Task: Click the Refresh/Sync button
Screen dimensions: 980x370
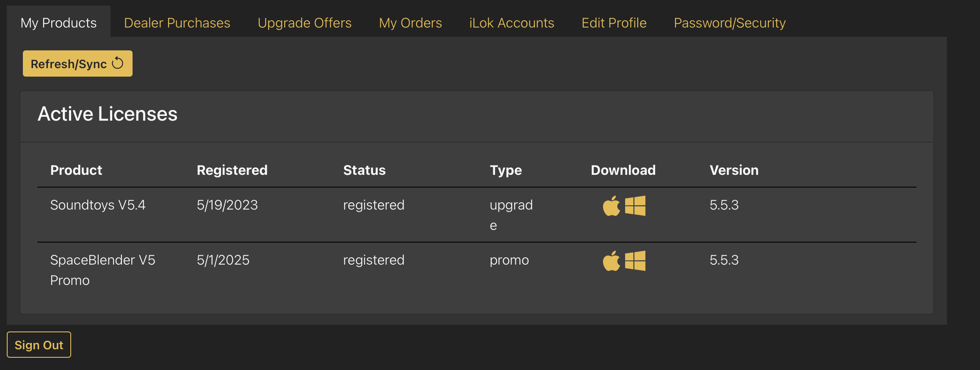Action: coord(78,64)
